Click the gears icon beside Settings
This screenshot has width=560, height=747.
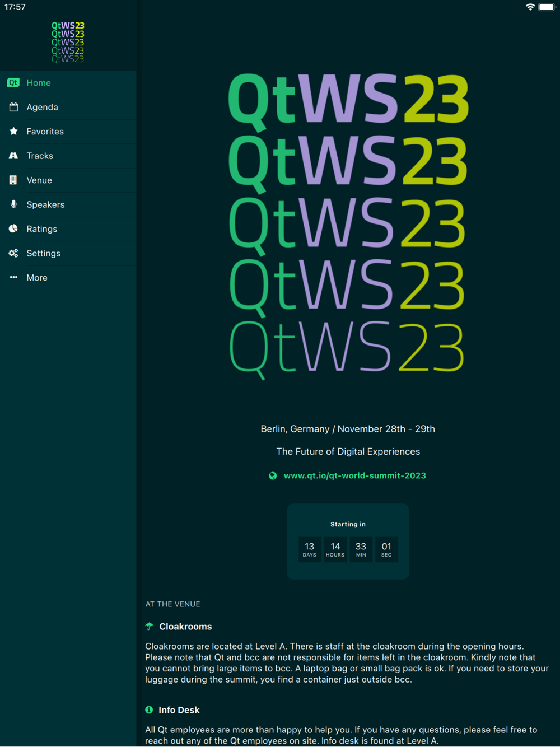[x=13, y=253]
